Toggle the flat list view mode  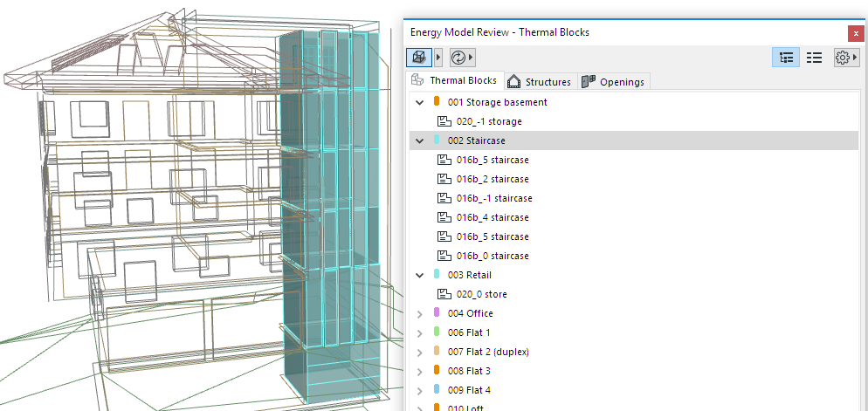814,58
